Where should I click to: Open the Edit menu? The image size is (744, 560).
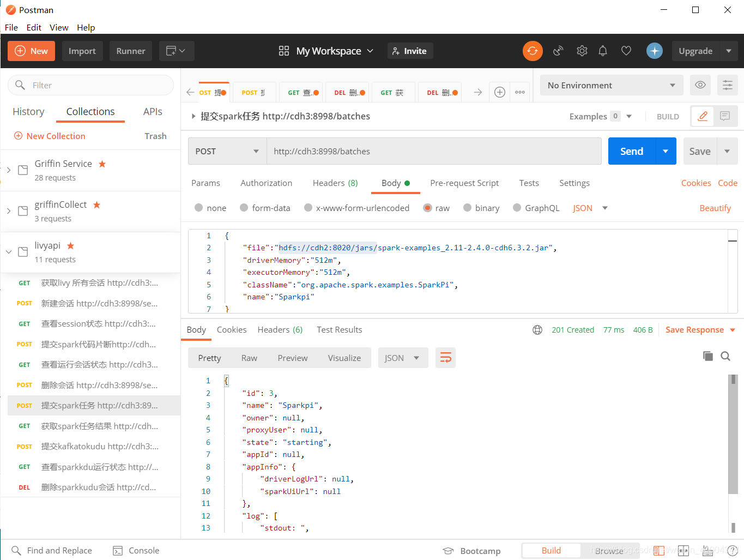[34, 27]
